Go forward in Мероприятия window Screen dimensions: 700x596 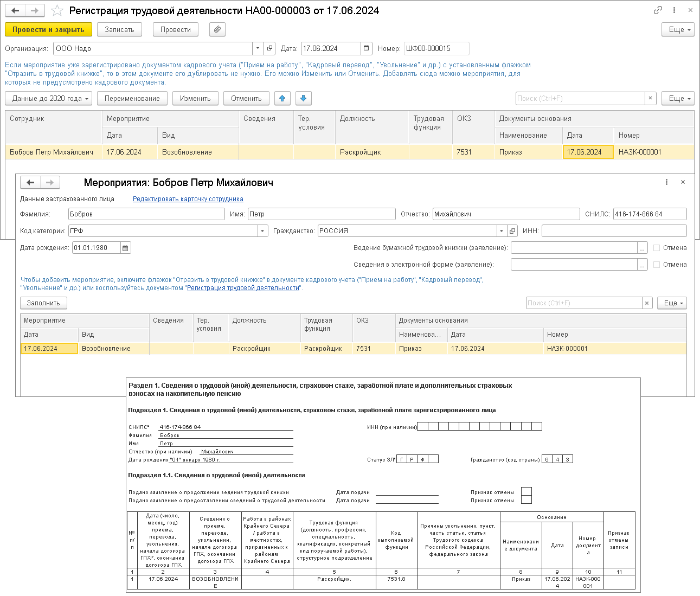[x=50, y=182]
